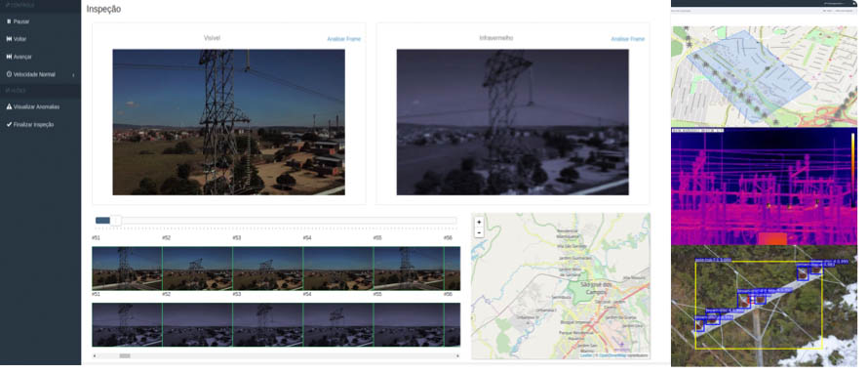868x374 pixels.
Task: Click the large Infravermelho tower image
Action: [513, 122]
